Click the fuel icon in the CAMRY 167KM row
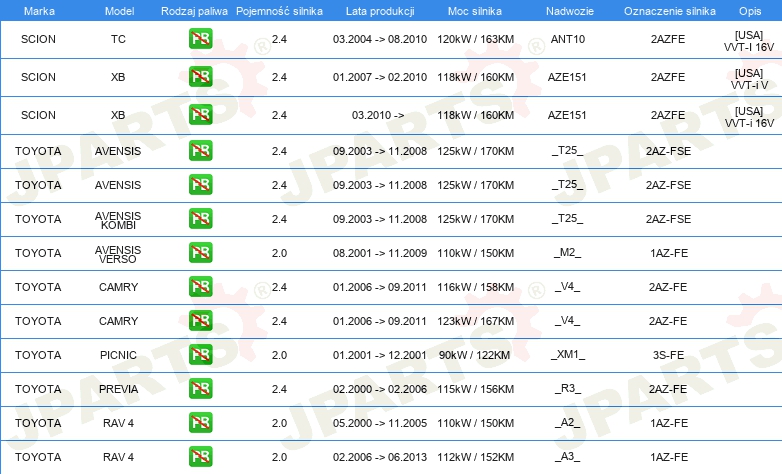The width and height of the screenshot is (782, 474). coord(200,320)
